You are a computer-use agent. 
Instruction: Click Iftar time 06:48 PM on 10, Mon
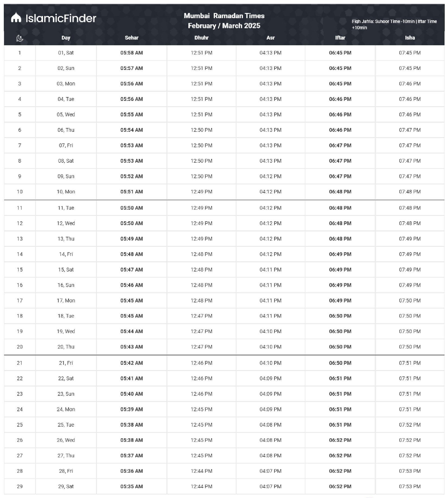340,192
